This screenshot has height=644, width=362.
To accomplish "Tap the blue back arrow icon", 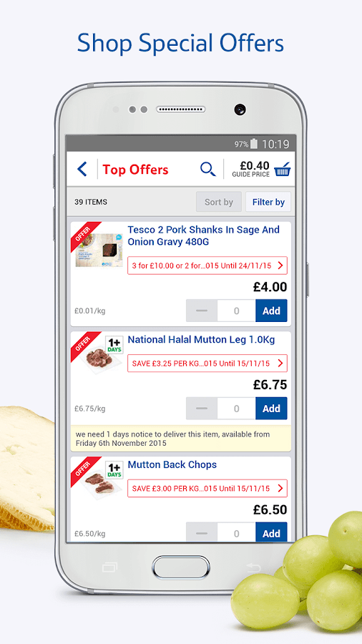I will pos(82,169).
